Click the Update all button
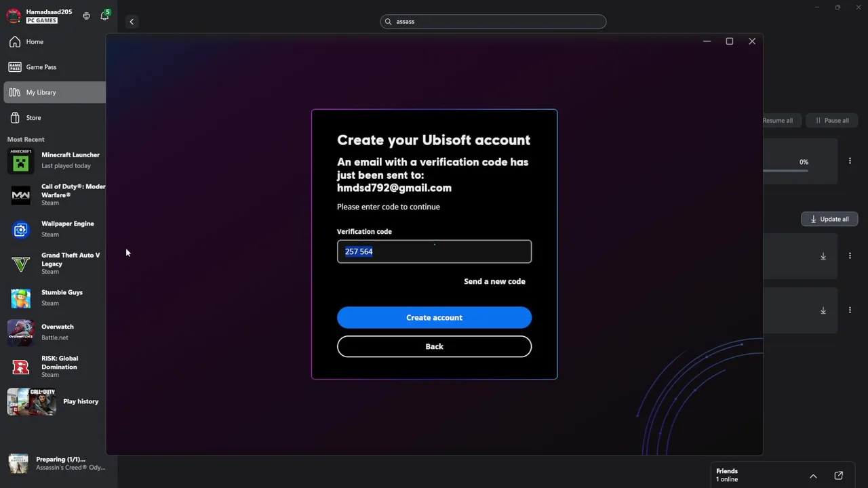The height and width of the screenshot is (488, 868). tap(829, 219)
